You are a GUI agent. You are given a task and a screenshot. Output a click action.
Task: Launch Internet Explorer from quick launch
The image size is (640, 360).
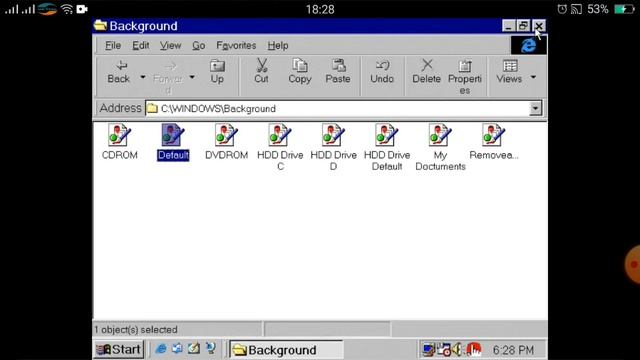click(x=161, y=349)
